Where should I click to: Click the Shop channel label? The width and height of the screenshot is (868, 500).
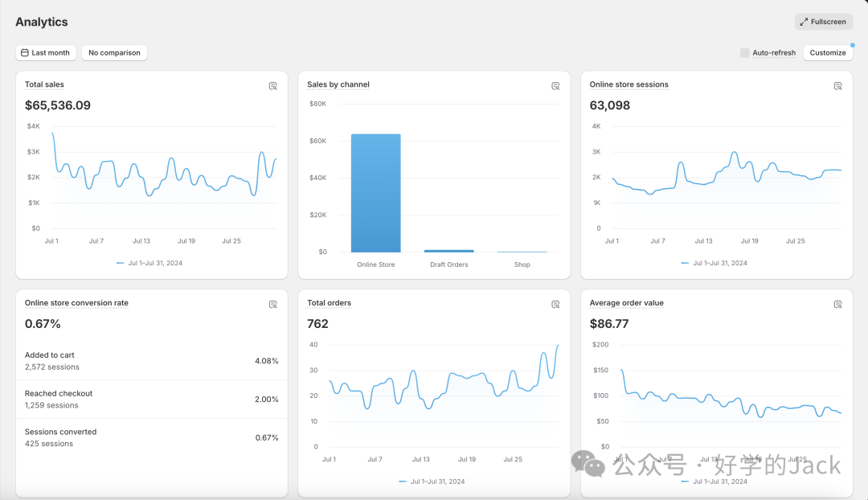522,264
